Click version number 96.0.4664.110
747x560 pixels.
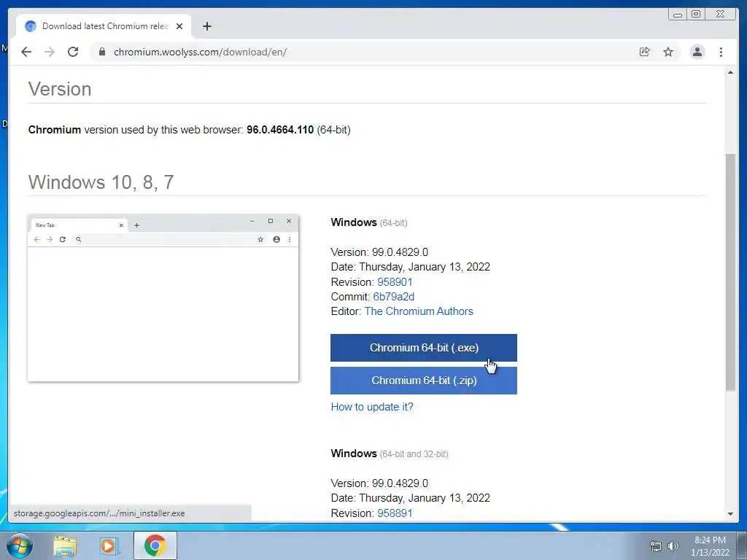(x=280, y=130)
